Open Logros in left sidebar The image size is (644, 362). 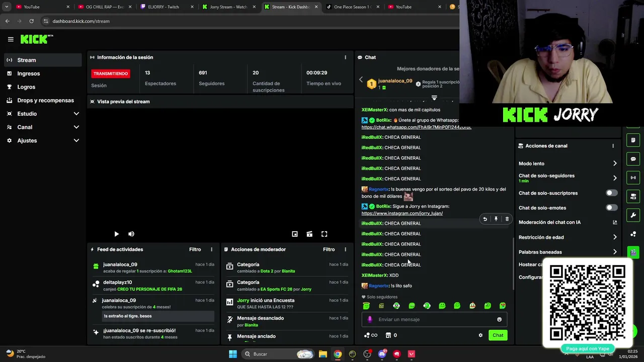(x=43, y=87)
